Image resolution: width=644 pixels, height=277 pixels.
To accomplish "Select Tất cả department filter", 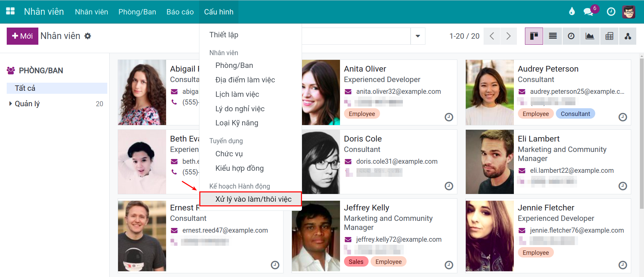I will pyautogui.click(x=57, y=88).
